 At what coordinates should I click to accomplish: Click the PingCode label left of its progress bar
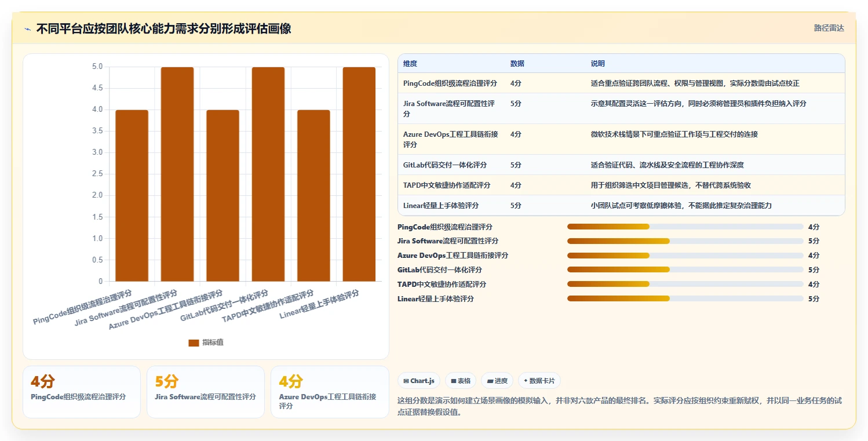[444, 227]
